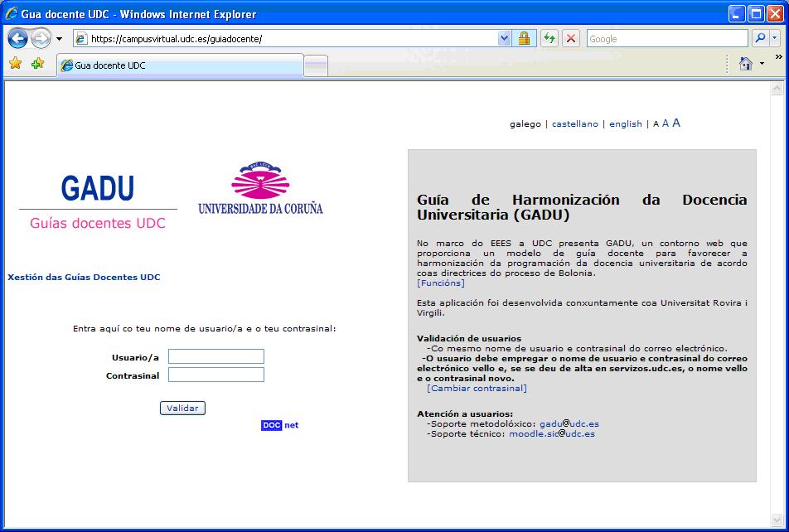Click 'Guías docentes UDC' subtitle text

pos(98,223)
